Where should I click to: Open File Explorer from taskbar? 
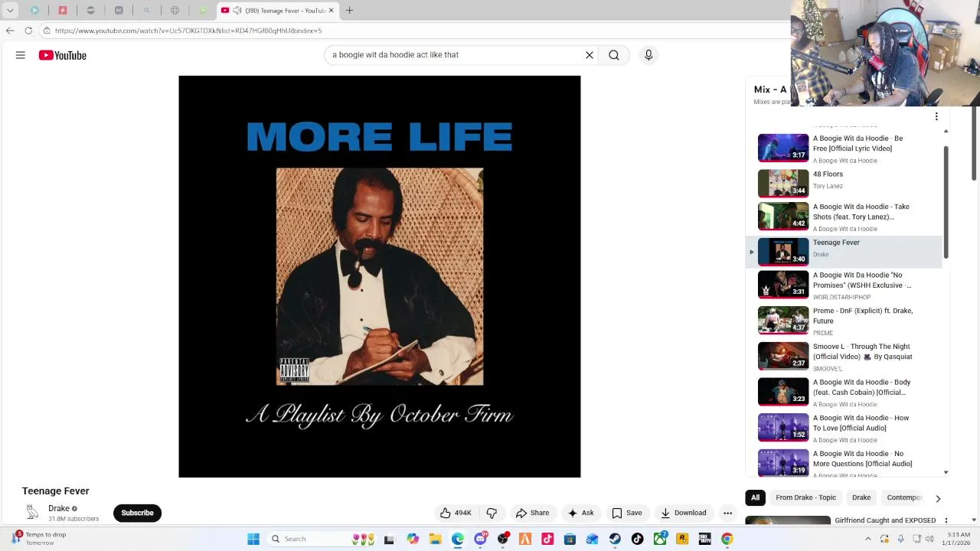point(435,539)
